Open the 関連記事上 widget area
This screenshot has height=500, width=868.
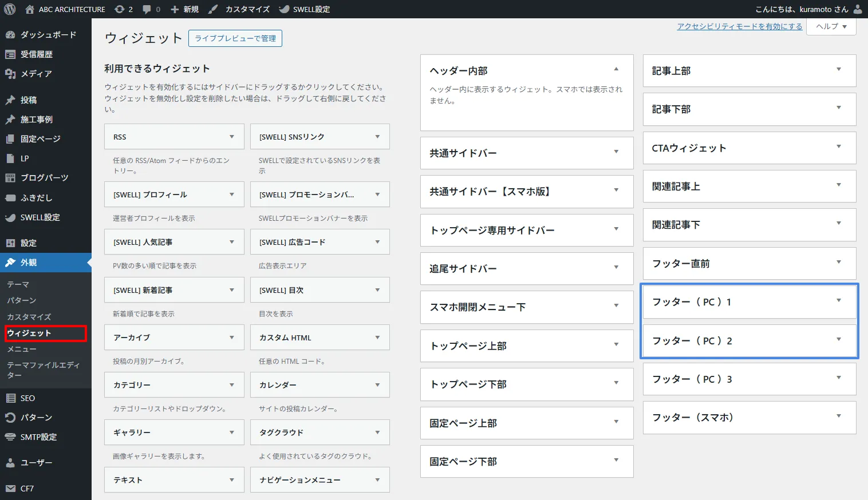[x=749, y=186]
